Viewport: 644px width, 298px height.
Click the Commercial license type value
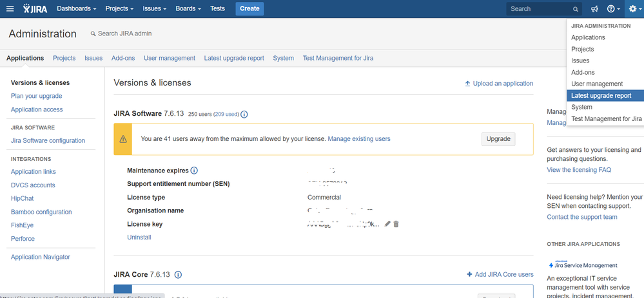click(324, 198)
